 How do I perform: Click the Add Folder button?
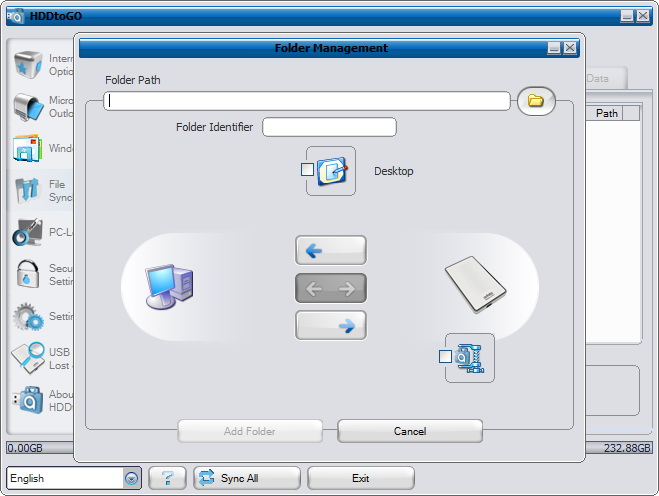[250, 431]
